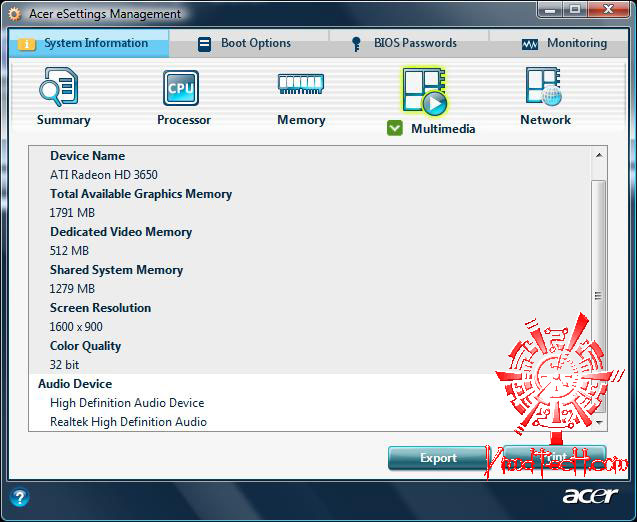The image size is (637, 522).
Task: Open the Network section icon
Action: coord(543,87)
